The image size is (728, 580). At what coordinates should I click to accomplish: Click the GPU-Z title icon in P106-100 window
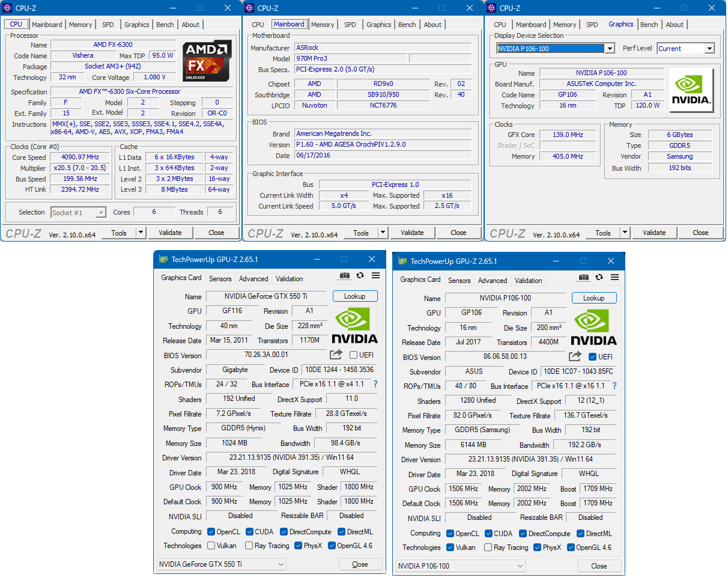click(x=402, y=261)
